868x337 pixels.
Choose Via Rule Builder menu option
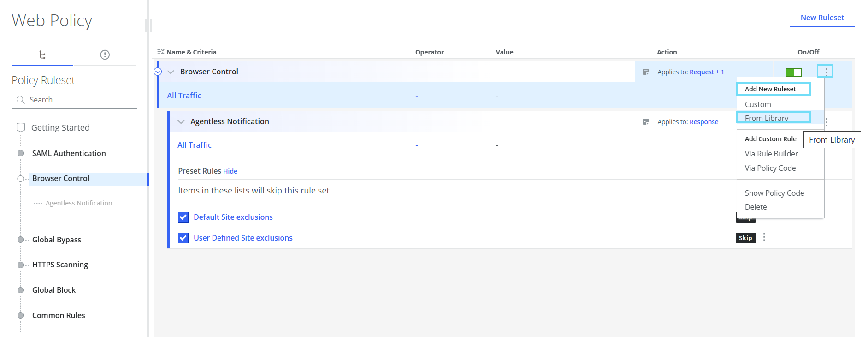[771, 154]
